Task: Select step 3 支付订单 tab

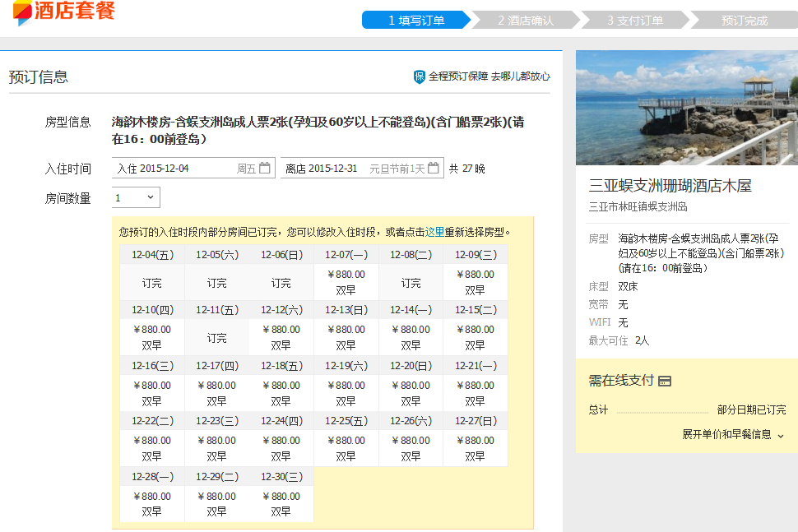Action: click(634, 21)
